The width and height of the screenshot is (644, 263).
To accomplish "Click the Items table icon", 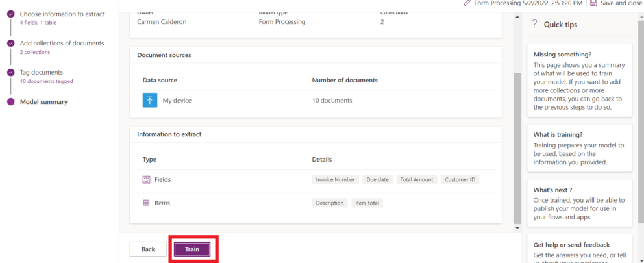I will [x=146, y=203].
